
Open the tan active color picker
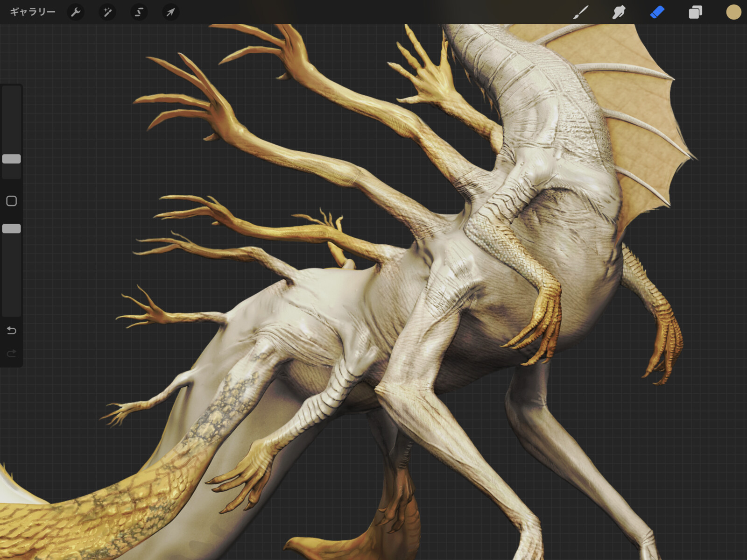coord(733,12)
